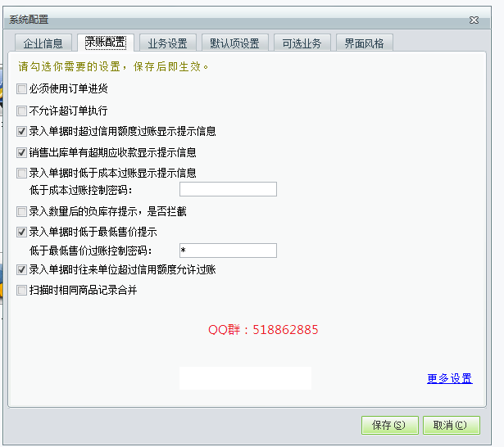This screenshot has width=504, height=447.
Task: Click the 取消(C) button
Action: point(450,425)
